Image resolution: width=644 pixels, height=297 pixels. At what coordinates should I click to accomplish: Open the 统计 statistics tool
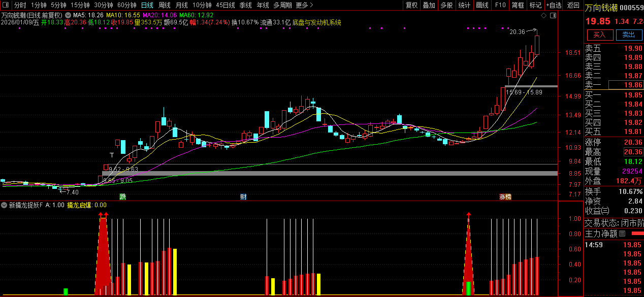(464, 5)
